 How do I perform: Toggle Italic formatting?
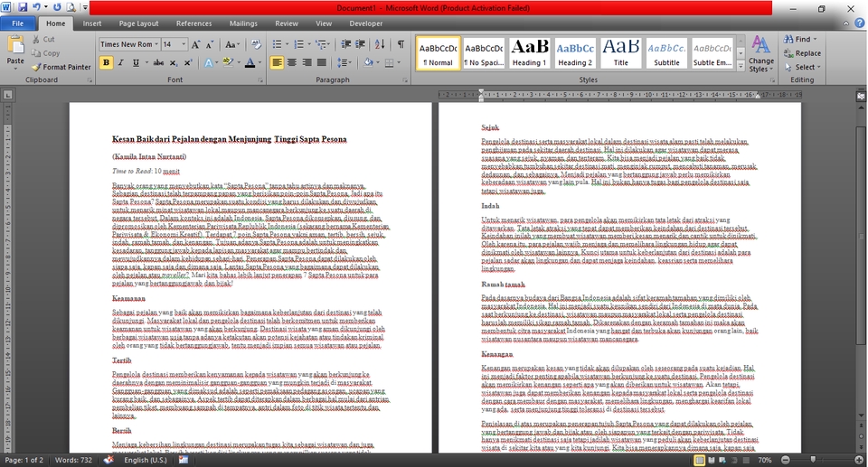point(120,62)
